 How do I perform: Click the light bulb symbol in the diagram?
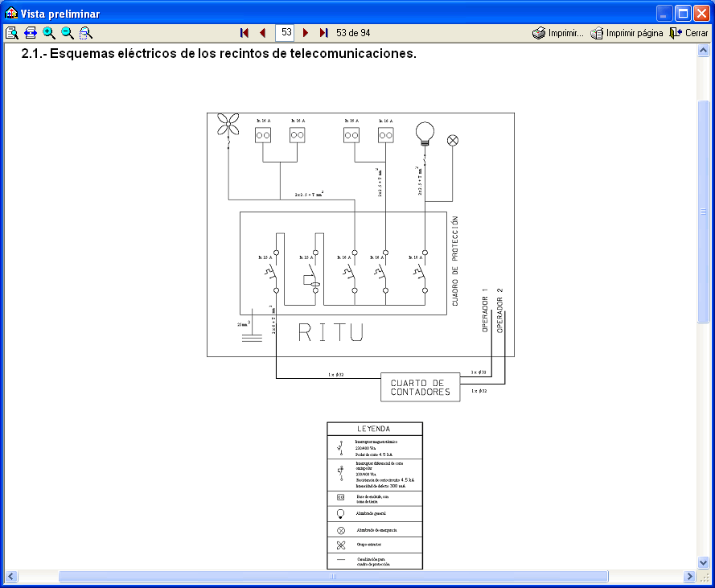(425, 134)
